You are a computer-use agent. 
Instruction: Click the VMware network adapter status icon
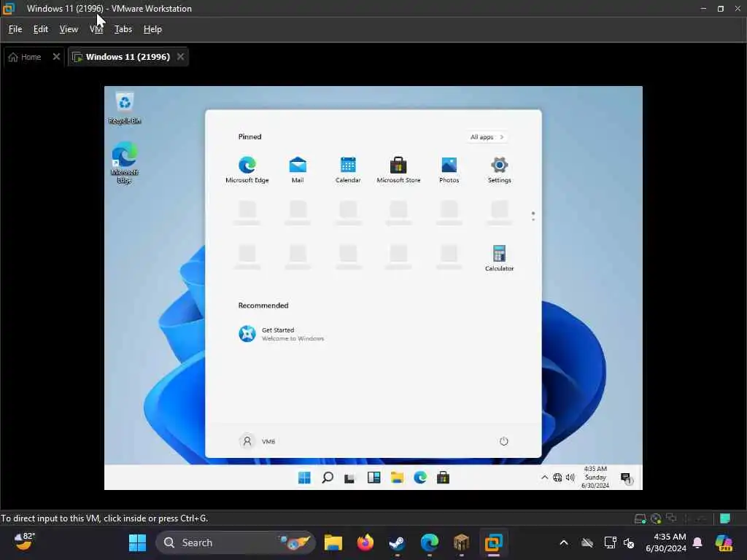coord(671,518)
